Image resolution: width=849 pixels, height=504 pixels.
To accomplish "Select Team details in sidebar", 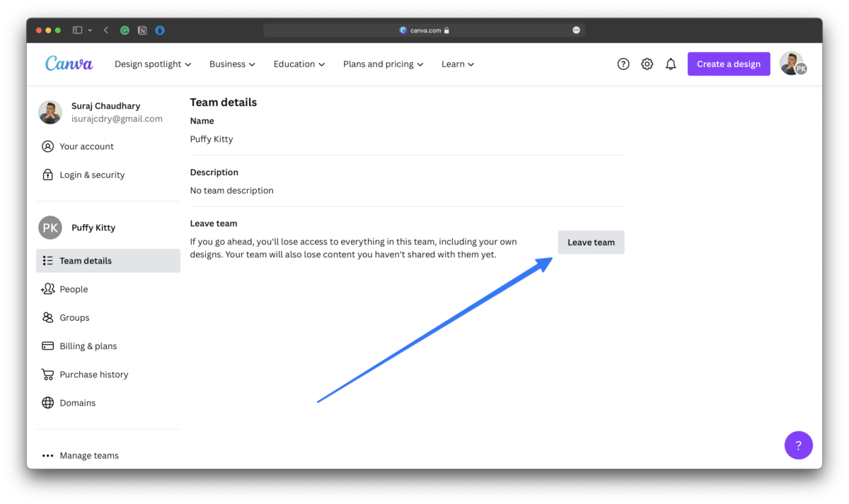I will pos(108,261).
